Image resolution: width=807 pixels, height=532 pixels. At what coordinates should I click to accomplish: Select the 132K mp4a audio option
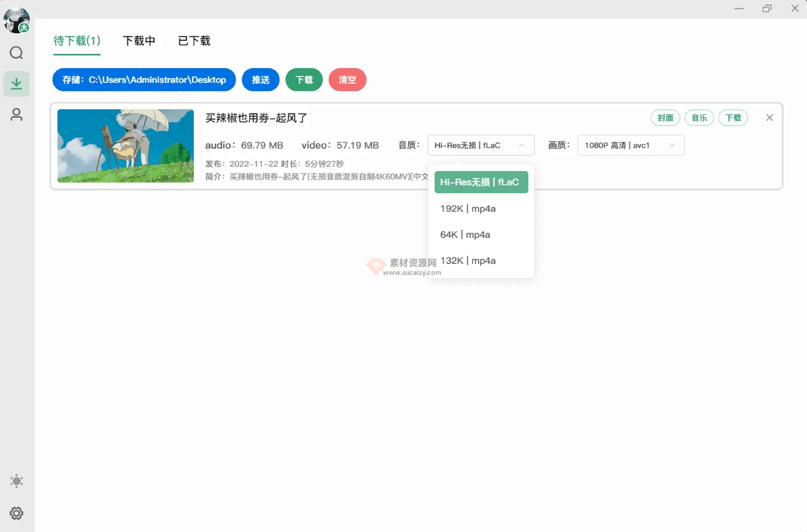click(x=468, y=261)
